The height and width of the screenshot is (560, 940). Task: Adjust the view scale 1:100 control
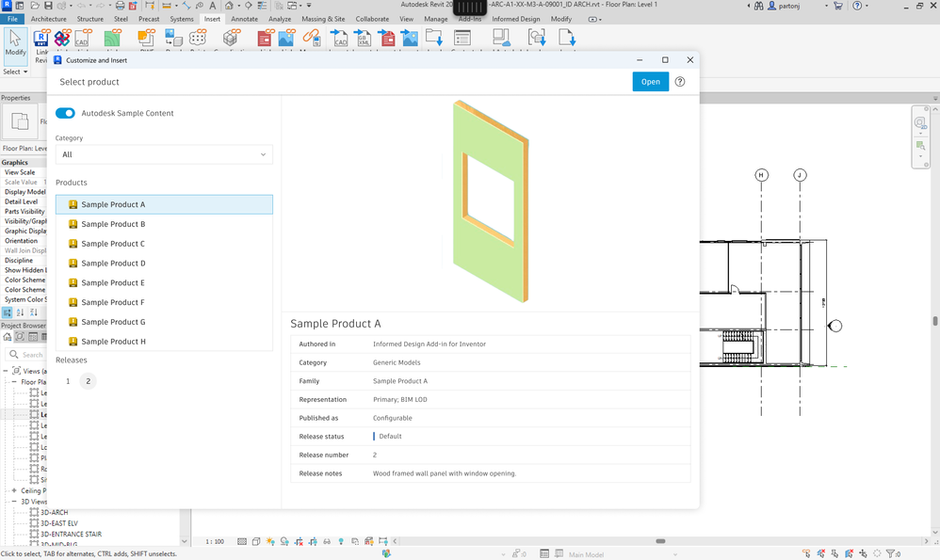214,541
